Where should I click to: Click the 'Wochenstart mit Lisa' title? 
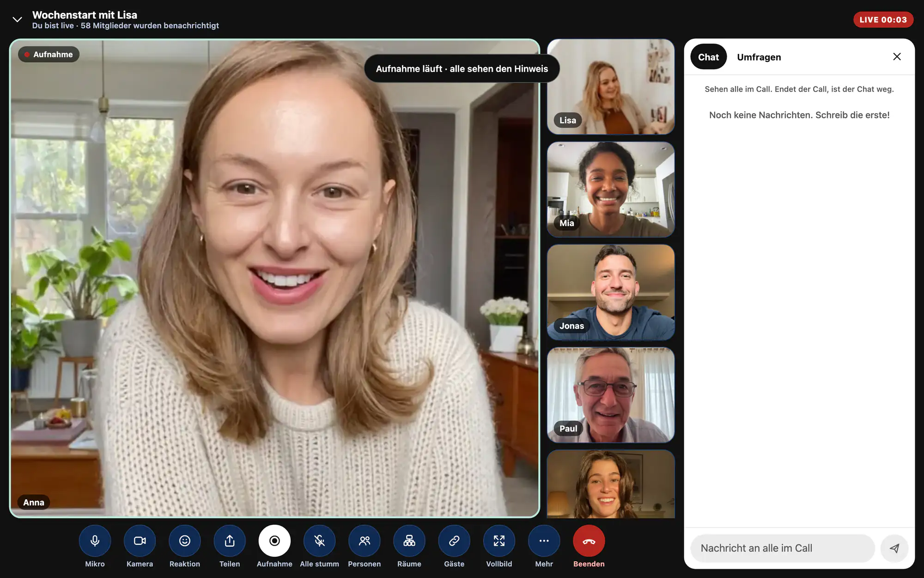click(85, 15)
